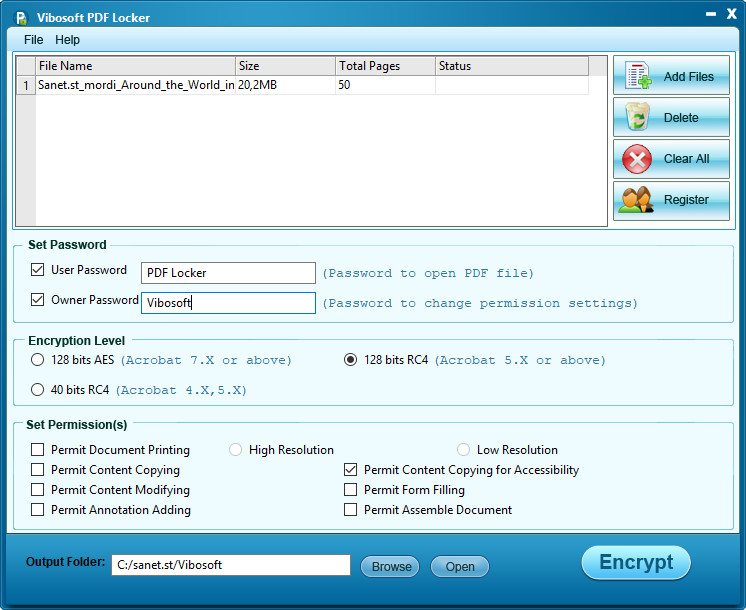Click the total pages value 50
The image size is (746, 610).
385,85
